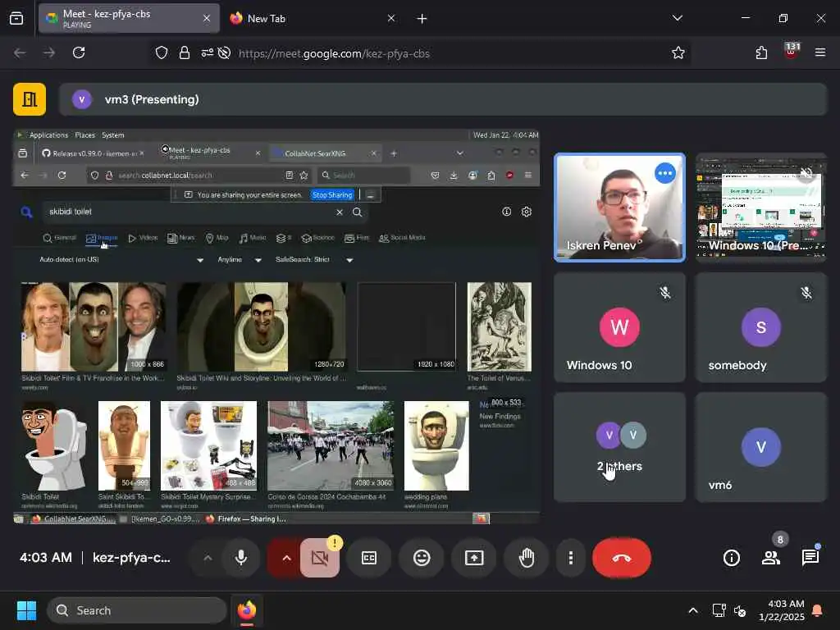Open Firefox extensions puzzle icon
The width and height of the screenshot is (840, 630).
click(x=761, y=52)
